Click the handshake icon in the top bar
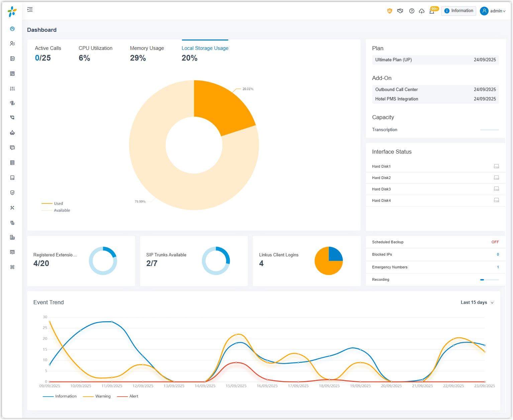This screenshot has height=420, width=513. tap(400, 11)
